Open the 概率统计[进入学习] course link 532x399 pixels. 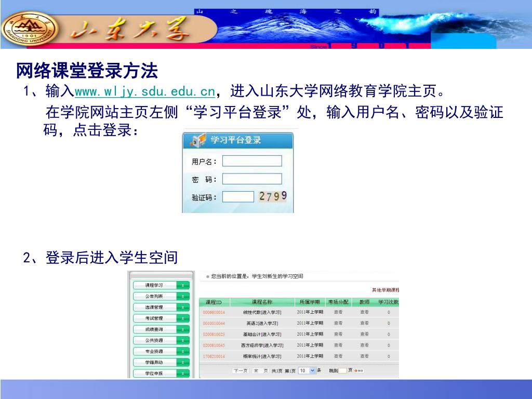click(262, 356)
